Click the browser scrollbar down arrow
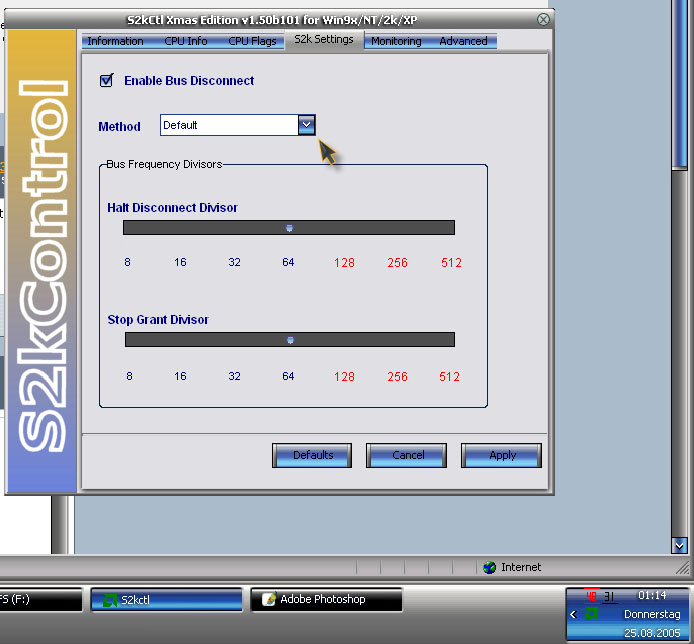This screenshot has width=694, height=644. pos(679,545)
